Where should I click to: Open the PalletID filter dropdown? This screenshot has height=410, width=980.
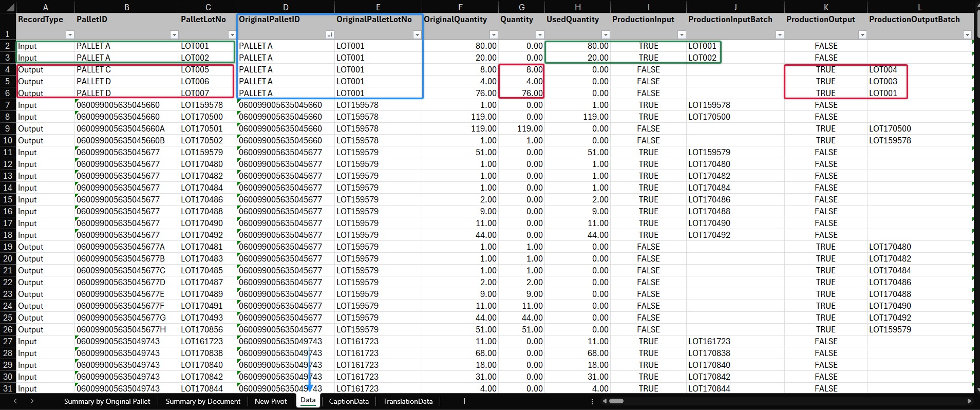tap(174, 35)
